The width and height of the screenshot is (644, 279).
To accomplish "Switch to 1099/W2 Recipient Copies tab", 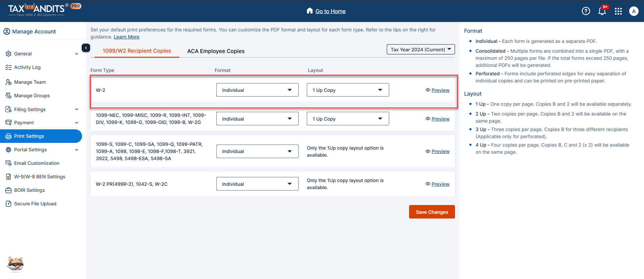I will 137,51.
